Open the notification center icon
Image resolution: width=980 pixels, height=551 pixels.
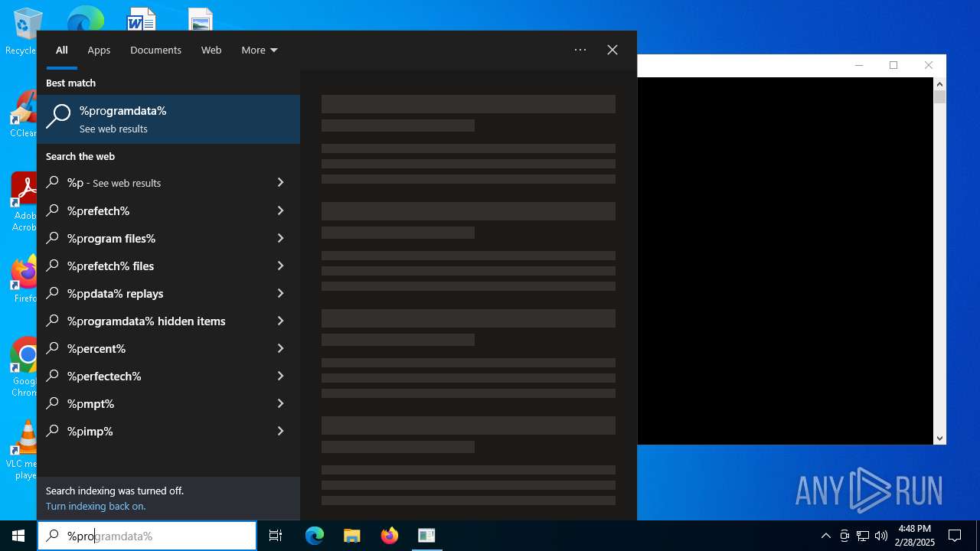point(955,536)
